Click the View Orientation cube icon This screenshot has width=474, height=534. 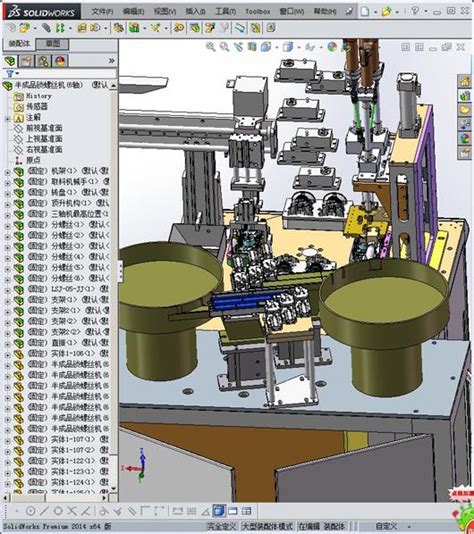266,47
